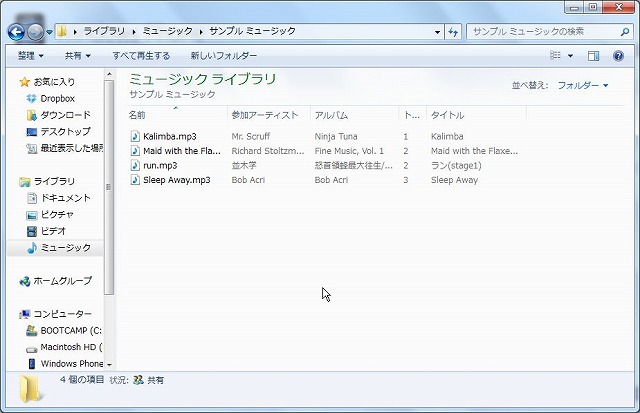The height and width of the screenshot is (413, 640).
Task: Select the Kalimba.mp3 file icon
Action: (135, 136)
